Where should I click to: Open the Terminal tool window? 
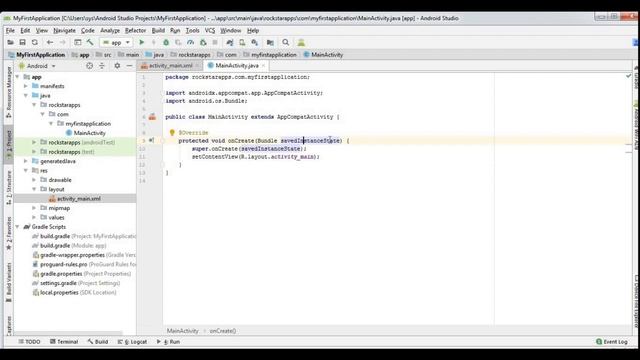click(64, 342)
